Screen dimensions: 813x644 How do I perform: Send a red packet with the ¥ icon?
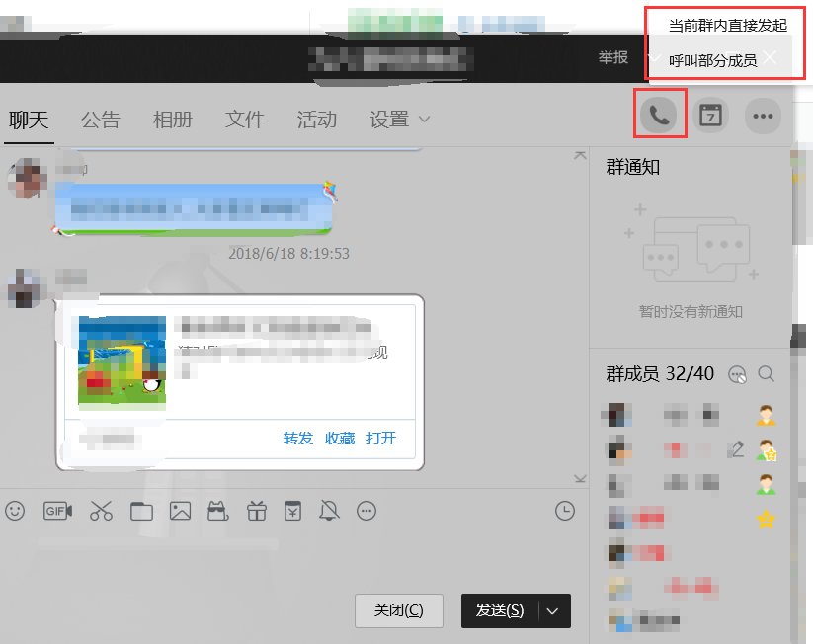(x=292, y=511)
